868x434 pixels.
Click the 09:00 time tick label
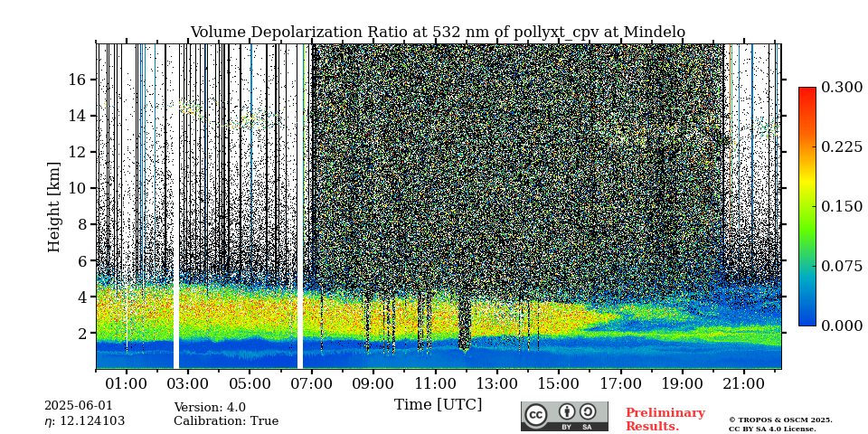[373, 383]
